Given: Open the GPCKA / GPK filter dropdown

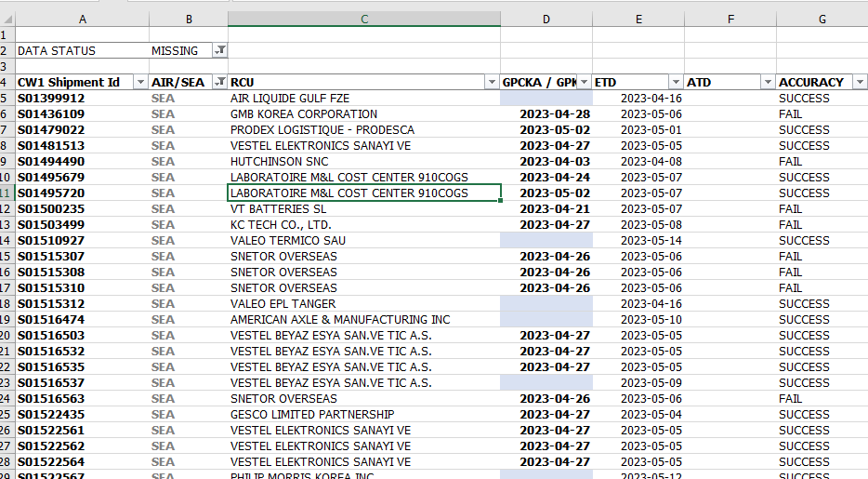Looking at the screenshot, I should tap(584, 82).
